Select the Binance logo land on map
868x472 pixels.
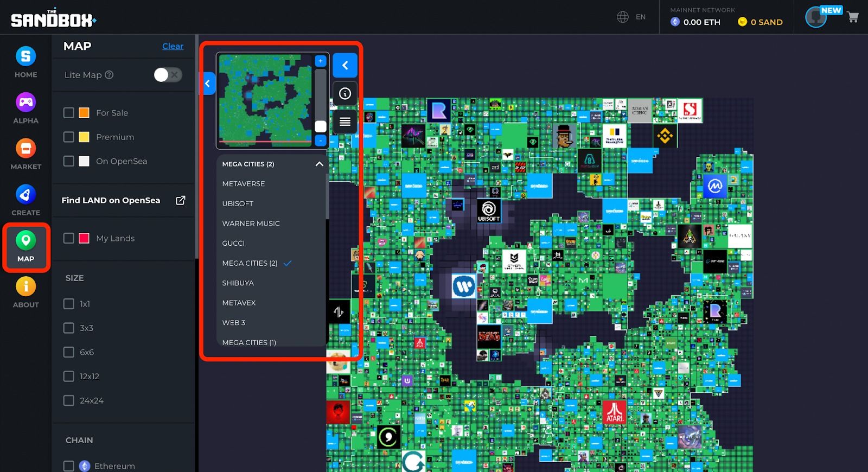(x=665, y=136)
